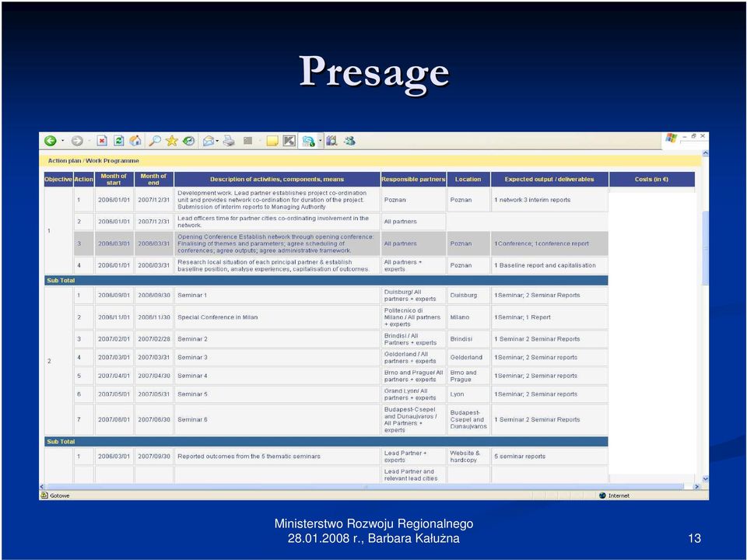Click the Action column header
The image size is (747, 560).
click(83, 180)
